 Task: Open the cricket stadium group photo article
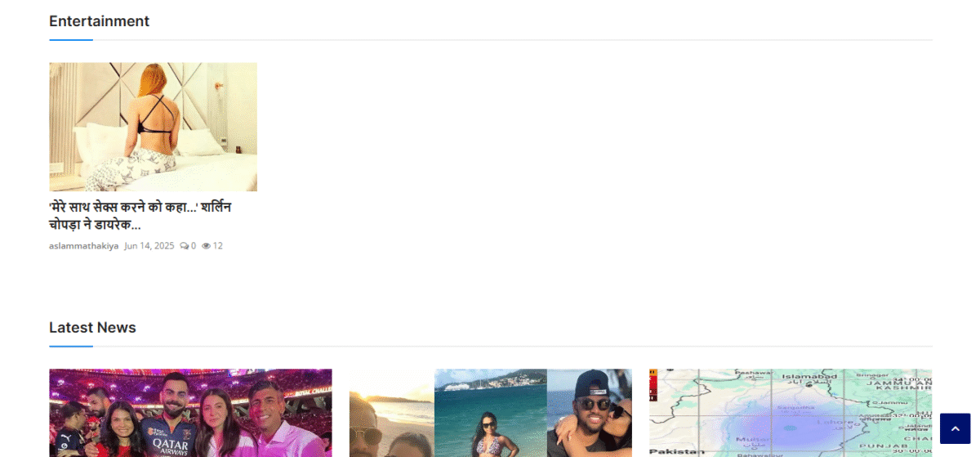[190, 413]
